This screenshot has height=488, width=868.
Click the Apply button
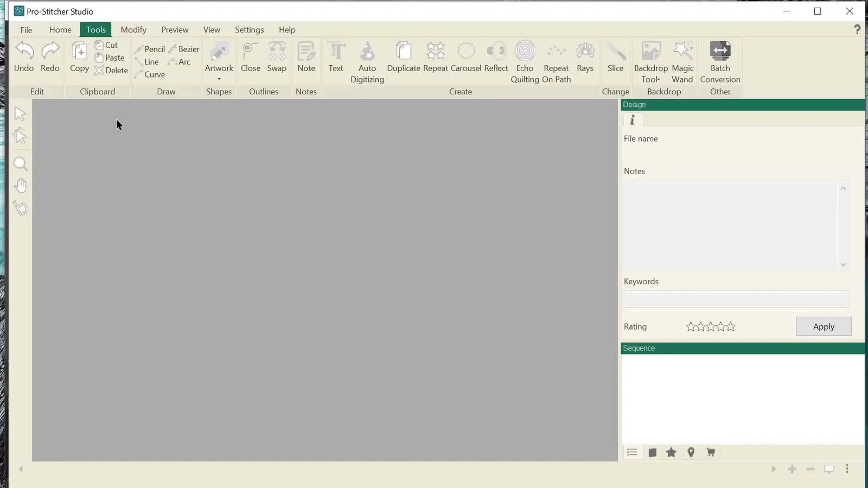tap(824, 326)
